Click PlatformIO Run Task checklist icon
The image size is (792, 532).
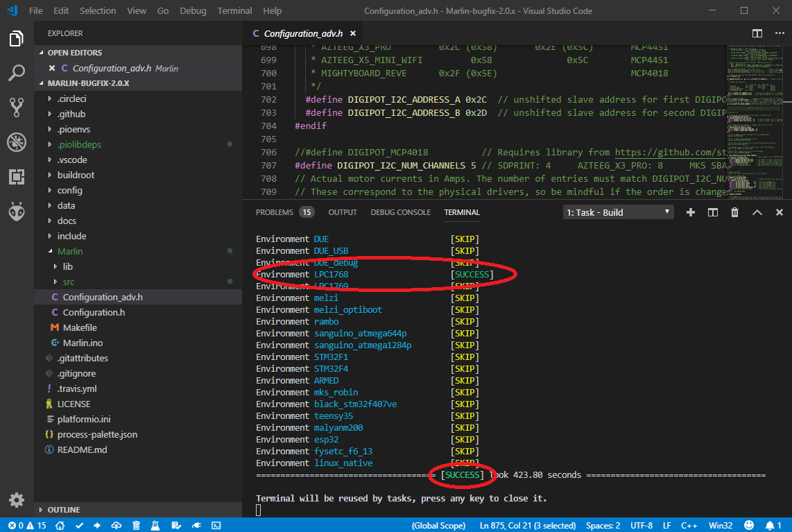175,526
